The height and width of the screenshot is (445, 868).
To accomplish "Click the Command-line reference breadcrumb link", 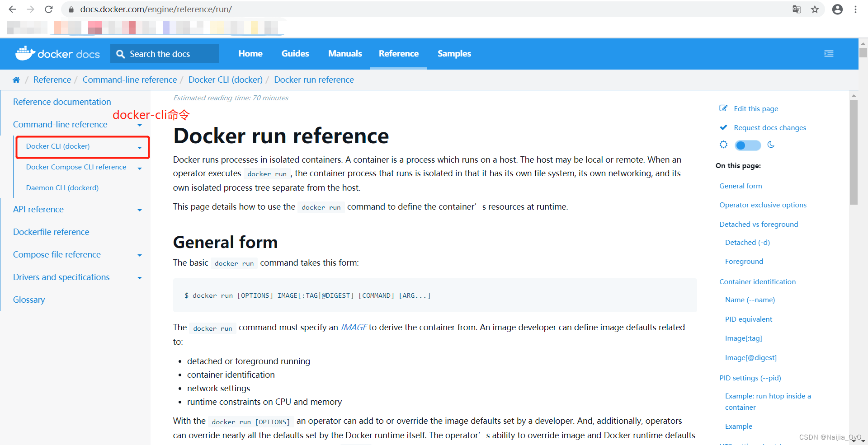I will click(130, 80).
